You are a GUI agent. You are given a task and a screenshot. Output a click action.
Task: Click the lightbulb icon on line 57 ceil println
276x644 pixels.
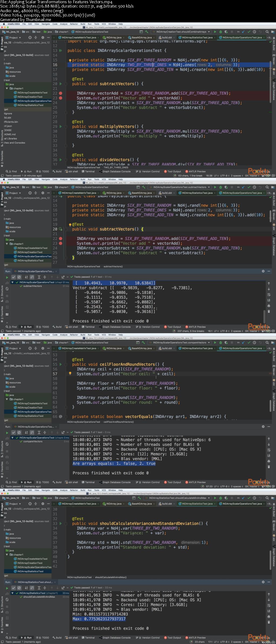[x=70, y=374]
